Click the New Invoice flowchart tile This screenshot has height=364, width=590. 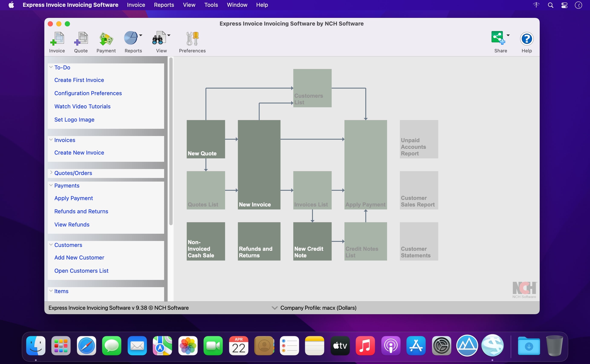(x=259, y=165)
